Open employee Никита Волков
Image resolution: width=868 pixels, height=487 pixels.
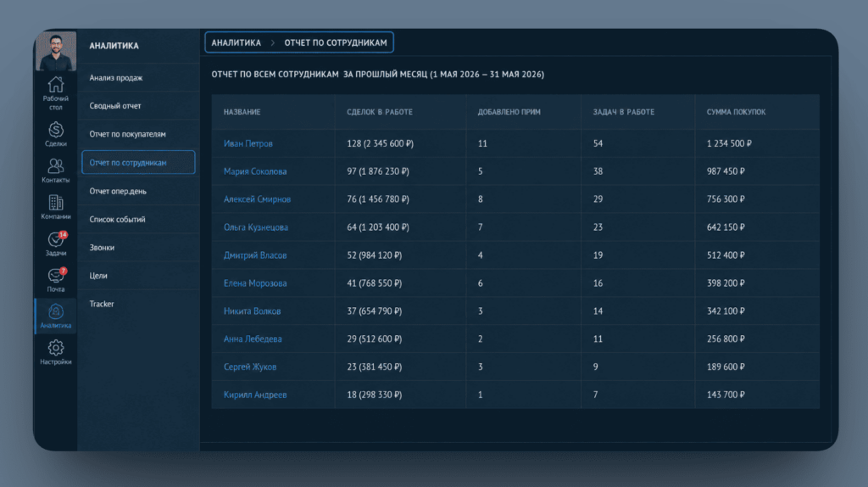point(252,311)
